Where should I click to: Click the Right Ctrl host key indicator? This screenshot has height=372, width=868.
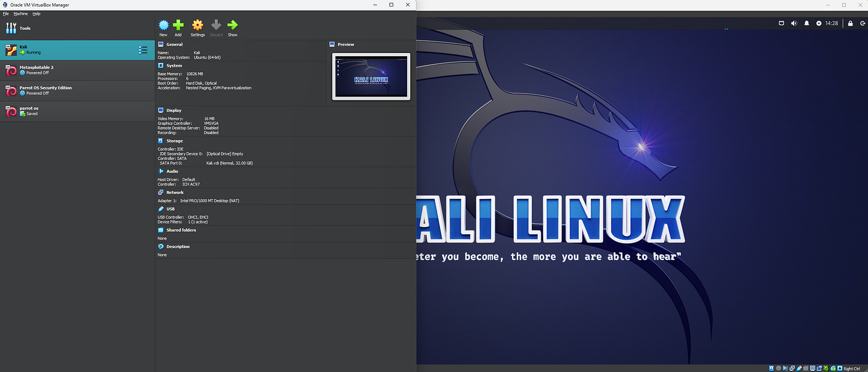click(852, 368)
